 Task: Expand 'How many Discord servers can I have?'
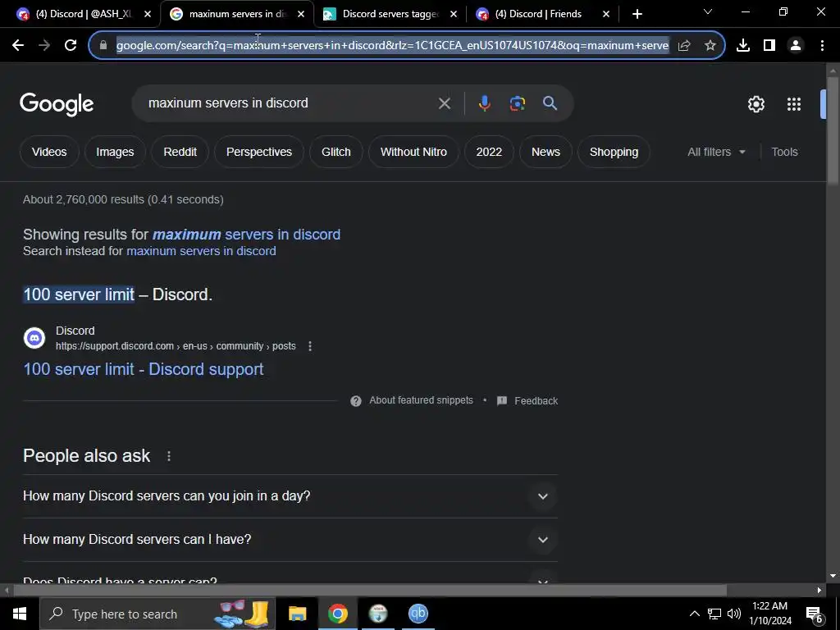pos(290,540)
